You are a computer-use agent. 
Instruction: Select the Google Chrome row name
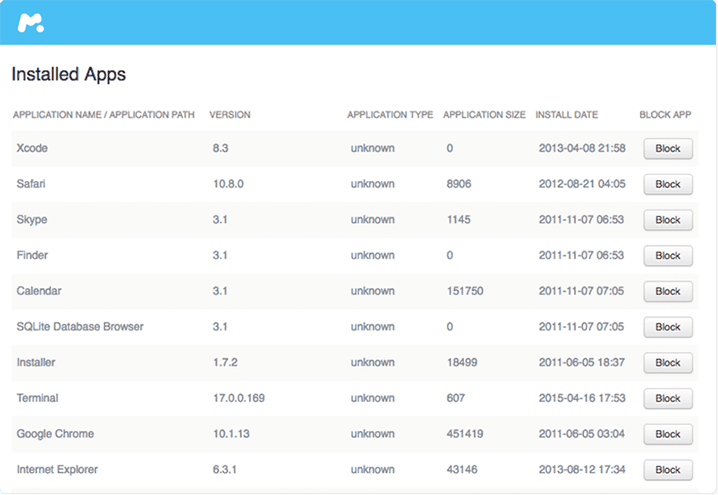tap(55, 434)
